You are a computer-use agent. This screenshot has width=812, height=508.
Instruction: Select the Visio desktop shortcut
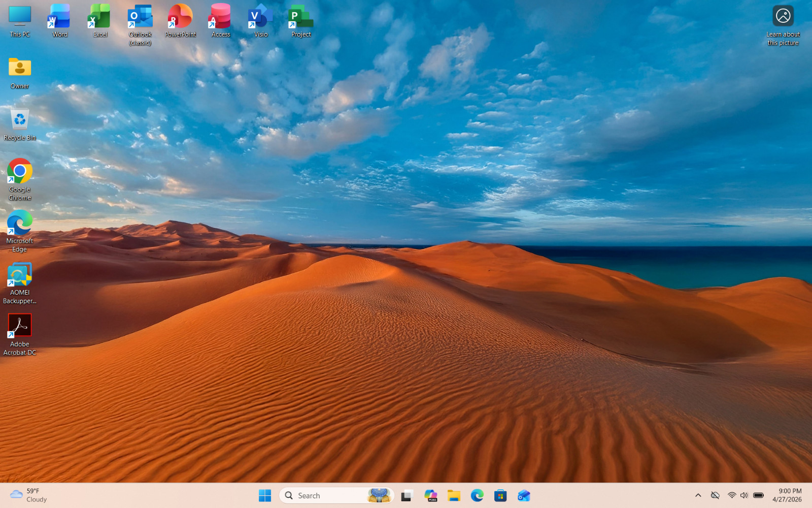[261, 21]
